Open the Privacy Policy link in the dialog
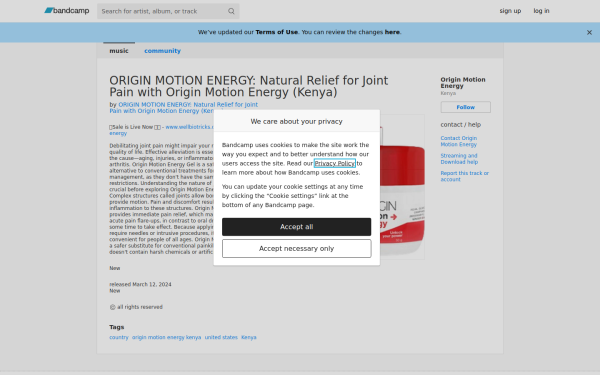 334,163
